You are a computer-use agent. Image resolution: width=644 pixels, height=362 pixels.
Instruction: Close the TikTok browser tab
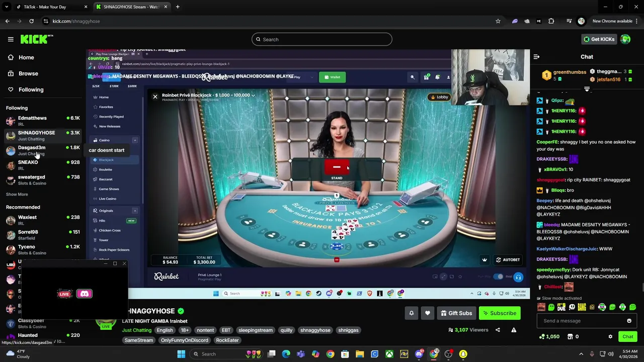86,7
